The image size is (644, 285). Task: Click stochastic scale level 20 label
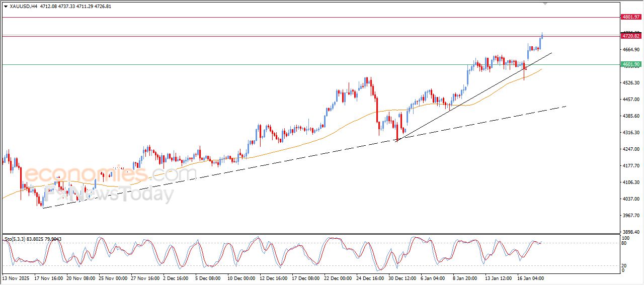(x=625, y=265)
